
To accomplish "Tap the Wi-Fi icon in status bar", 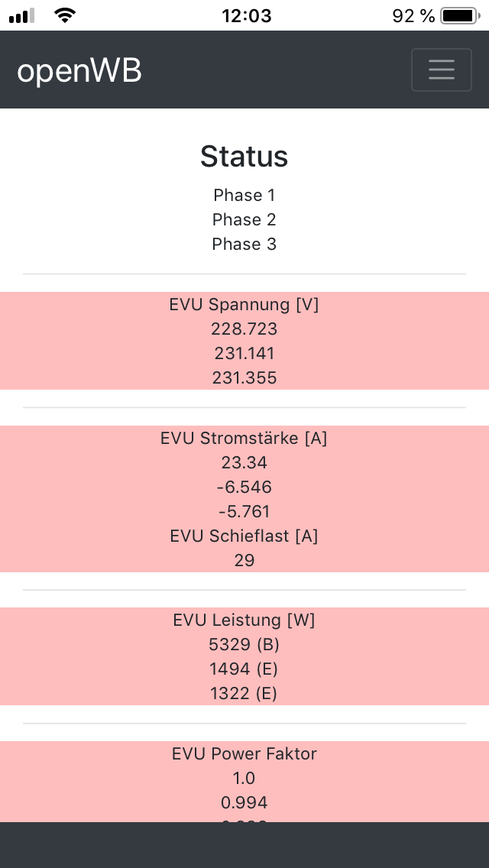I will (66, 15).
